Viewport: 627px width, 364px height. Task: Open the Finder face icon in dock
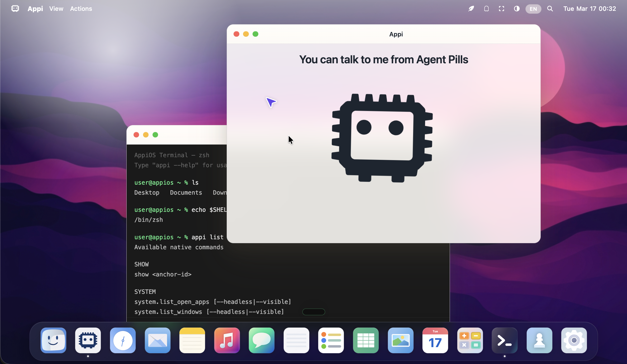click(53, 340)
